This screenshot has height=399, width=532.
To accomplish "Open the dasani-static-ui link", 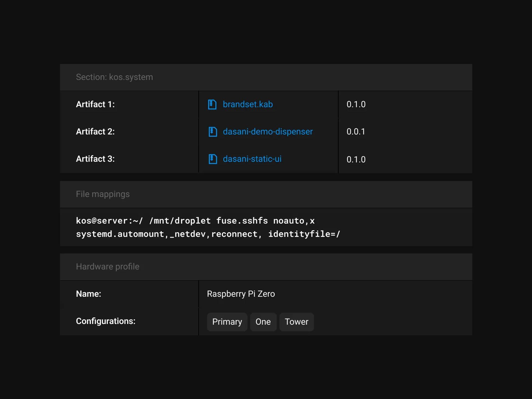I will [x=252, y=159].
